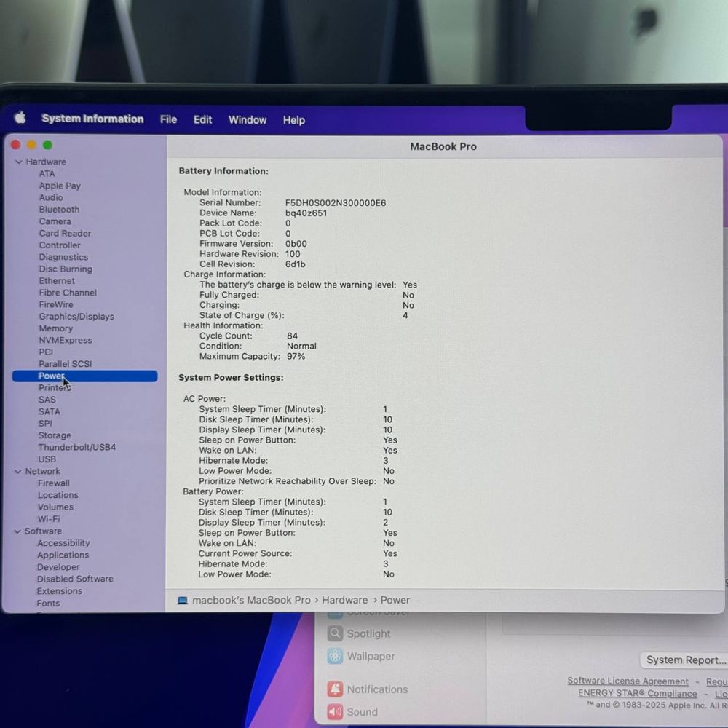Select Firewall under Network

pyautogui.click(x=53, y=483)
